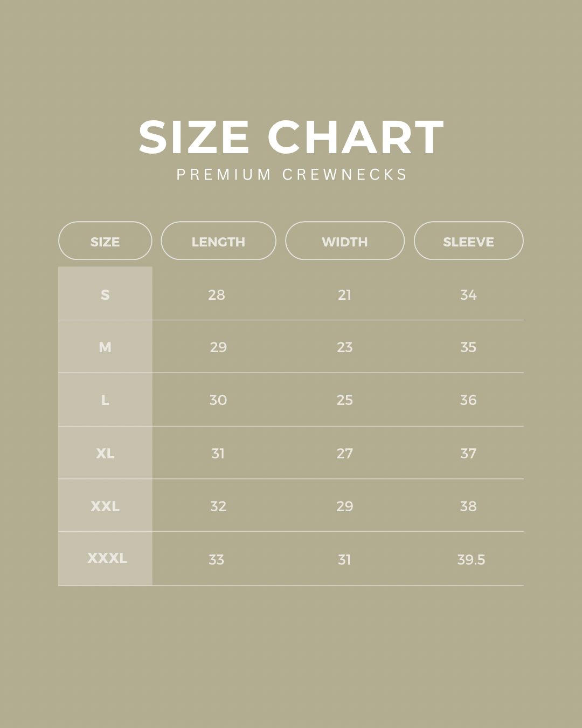This screenshot has height=728, width=582.
Task: Click length value 28 for size S
Action: 217,295
